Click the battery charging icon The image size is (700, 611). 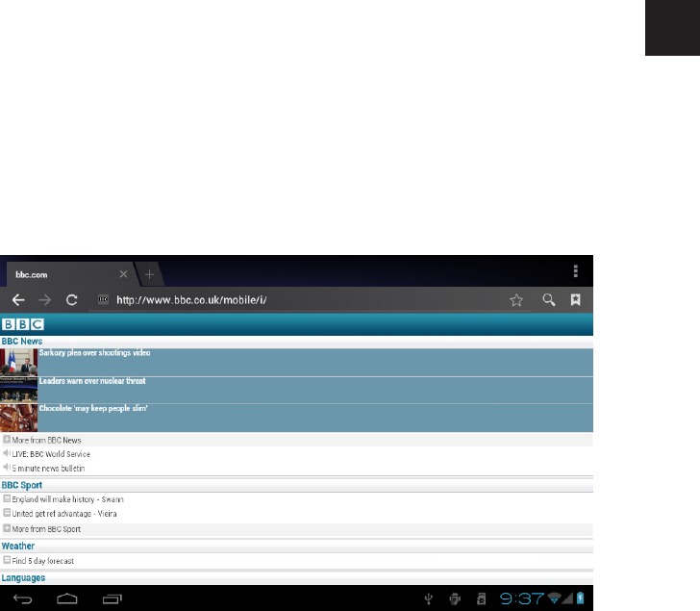coord(581,598)
